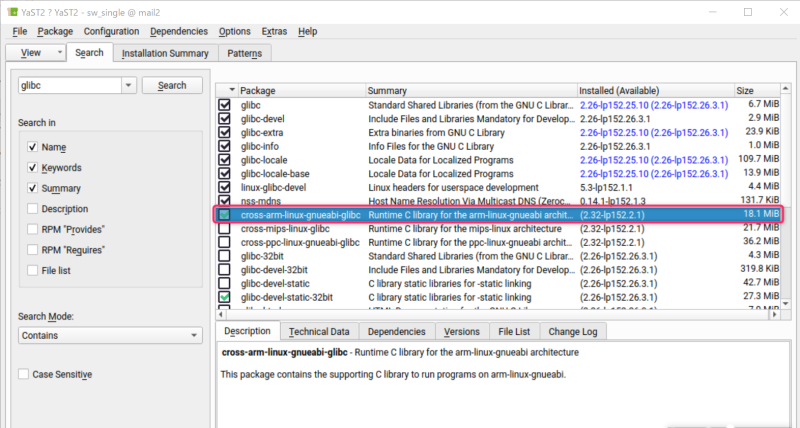
Task: Open the Extras menu
Action: click(x=274, y=31)
